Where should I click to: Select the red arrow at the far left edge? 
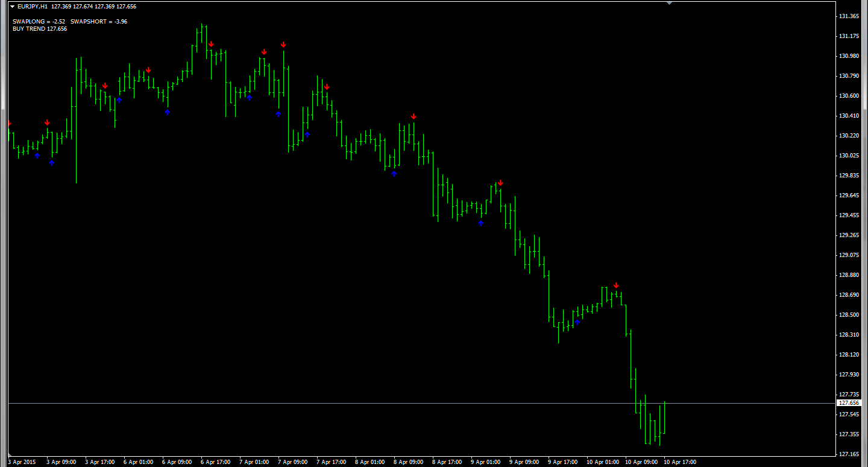point(8,123)
